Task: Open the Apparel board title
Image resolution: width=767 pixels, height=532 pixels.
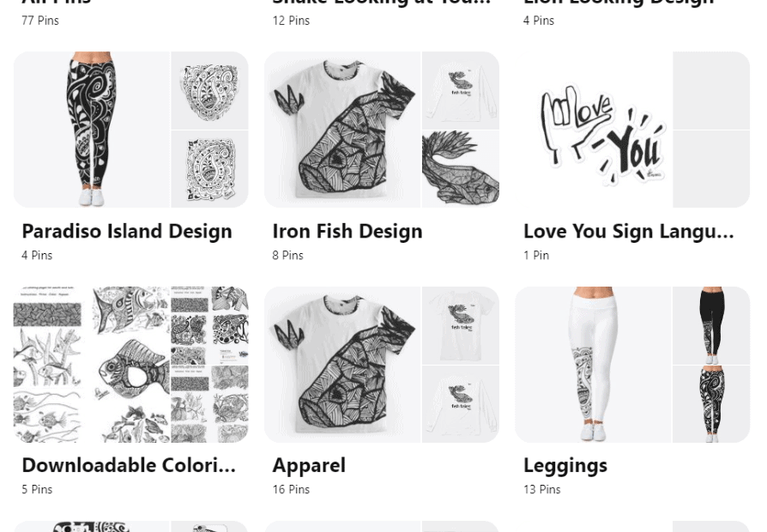Action: [x=309, y=465]
